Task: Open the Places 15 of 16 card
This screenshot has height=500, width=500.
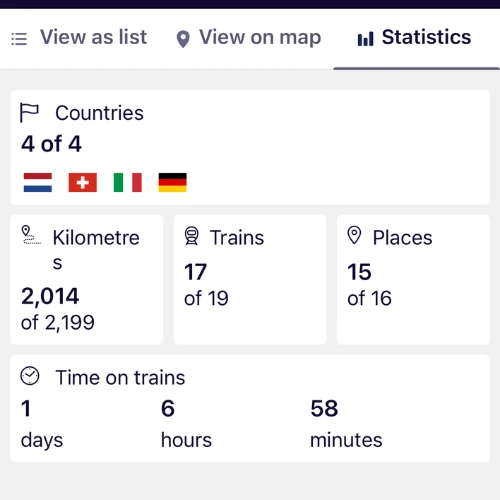Action: point(413,280)
